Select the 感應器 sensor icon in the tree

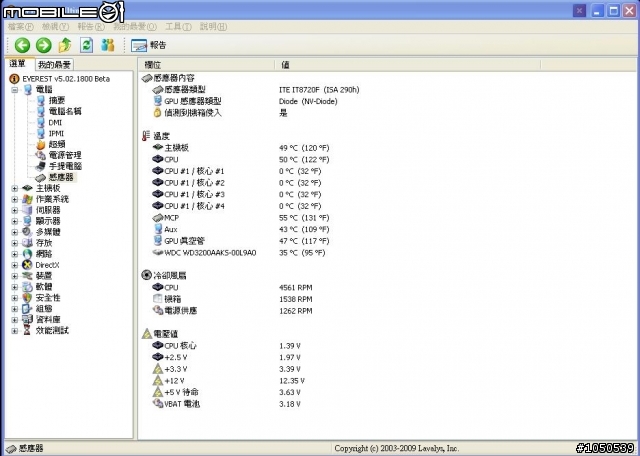pyautogui.click(x=40, y=178)
